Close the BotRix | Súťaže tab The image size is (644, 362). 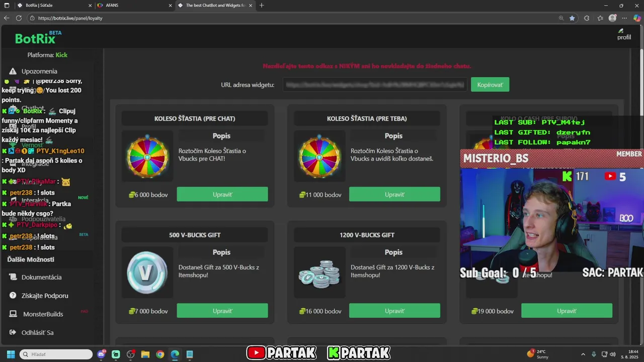point(90,6)
